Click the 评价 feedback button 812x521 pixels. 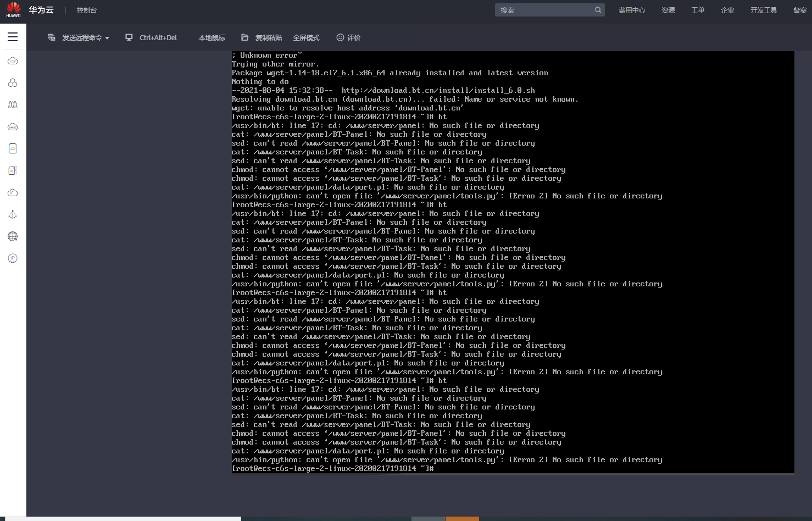[x=349, y=37]
